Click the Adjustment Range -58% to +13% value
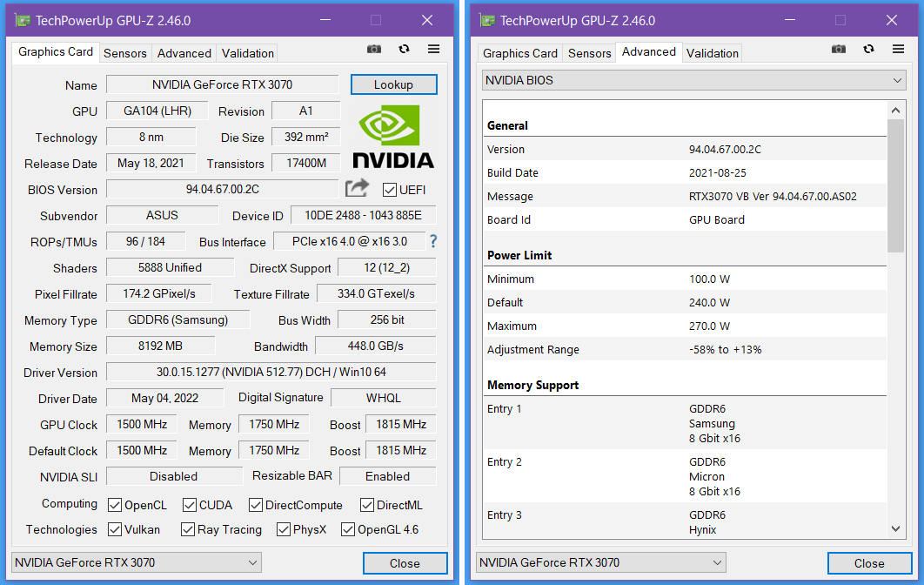The width and height of the screenshot is (924, 585). (x=726, y=350)
